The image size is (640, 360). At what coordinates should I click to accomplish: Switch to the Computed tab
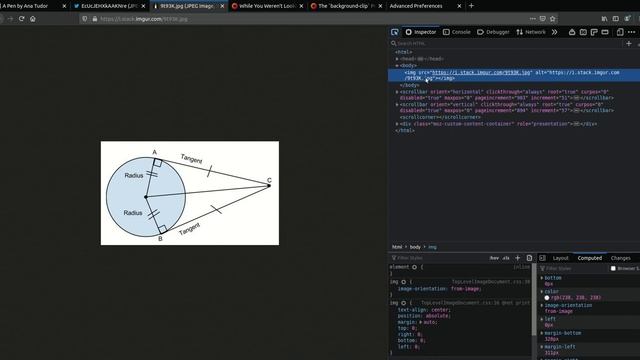pyautogui.click(x=589, y=258)
